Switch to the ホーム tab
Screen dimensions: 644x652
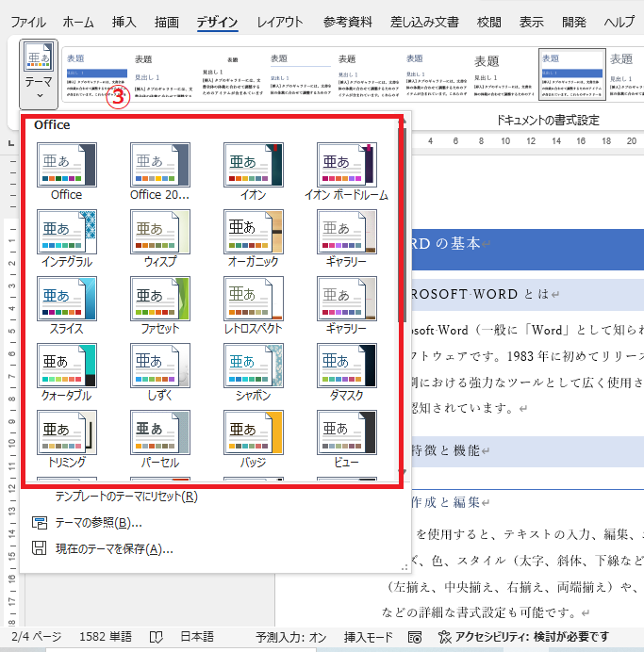click(78, 22)
